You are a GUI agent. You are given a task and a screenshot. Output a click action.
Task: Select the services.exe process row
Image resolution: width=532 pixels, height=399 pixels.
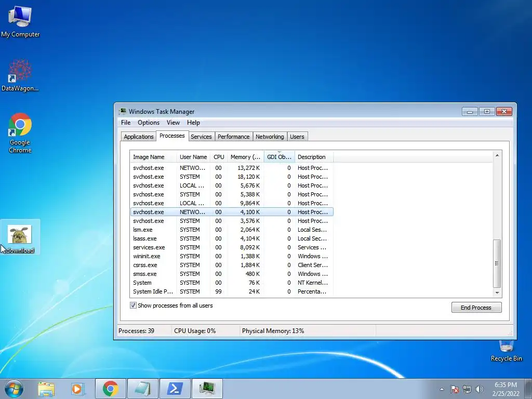click(232, 247)
